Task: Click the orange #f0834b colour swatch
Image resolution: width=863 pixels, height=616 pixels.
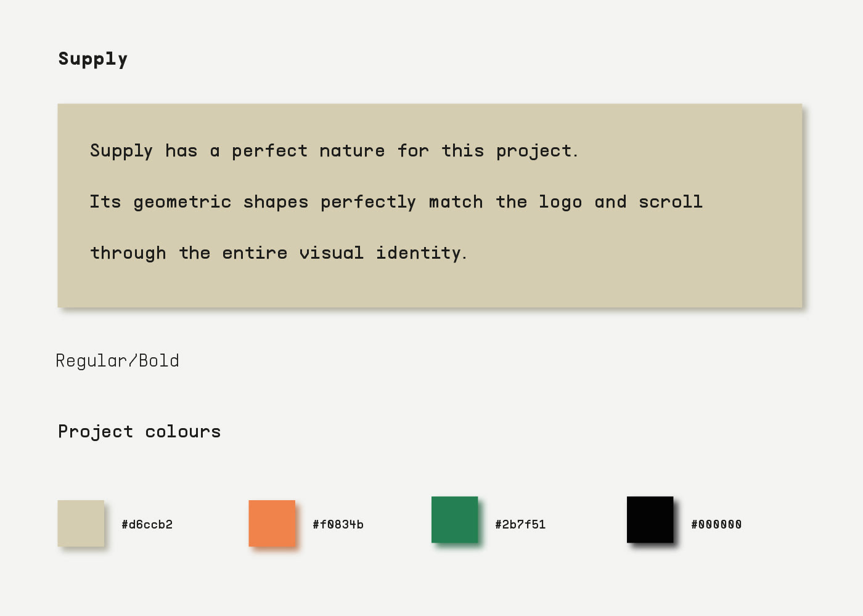Action: point(272,523)
